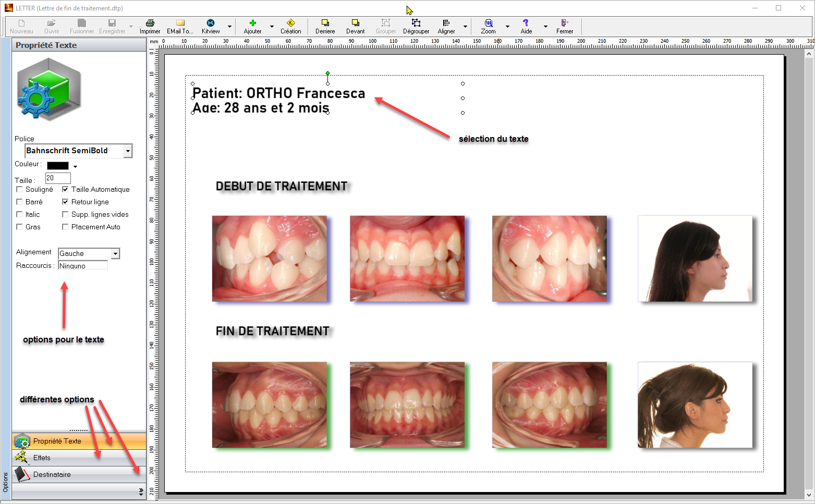The width and height of the screenshot is (815, 504).
Task: Expand the Police font dropdown
Action: [128, 151]
